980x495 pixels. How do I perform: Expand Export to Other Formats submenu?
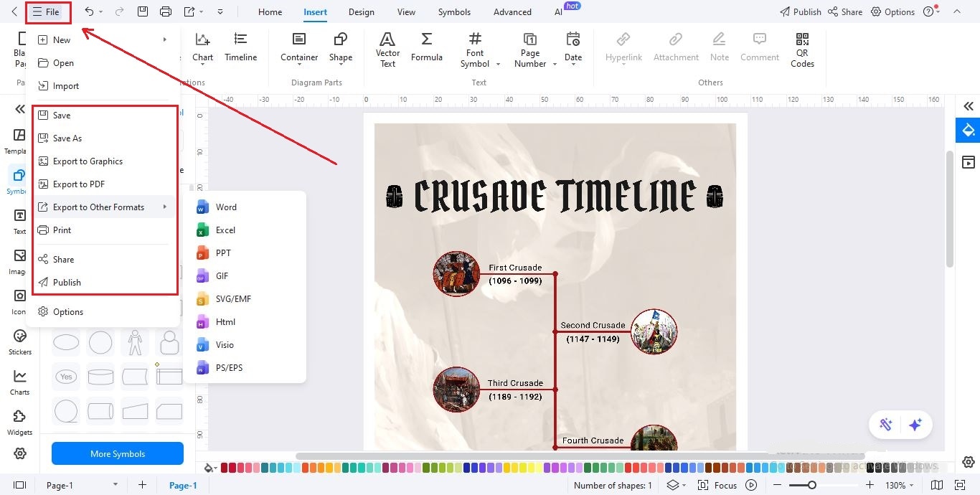[x=165, y=207]
